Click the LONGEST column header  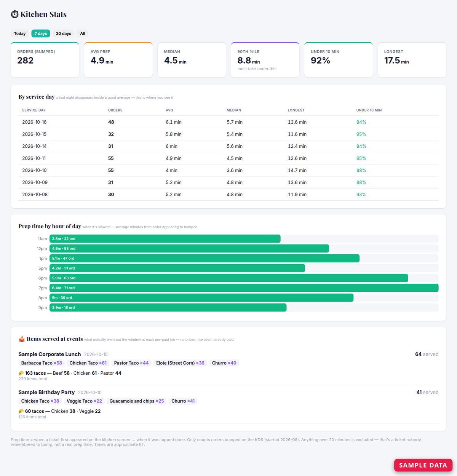point(296,110)
